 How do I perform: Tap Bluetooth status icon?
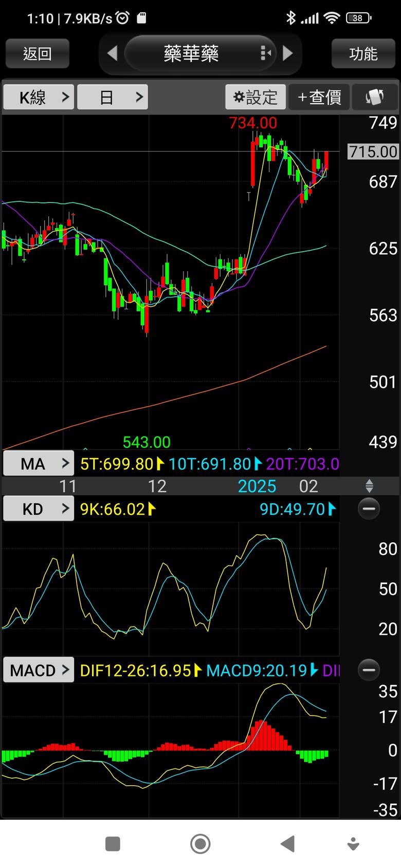290,18
